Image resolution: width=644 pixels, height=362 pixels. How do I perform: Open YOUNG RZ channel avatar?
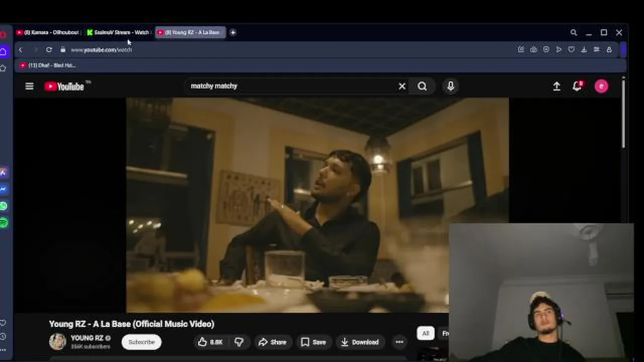click(x=57, y=342)
